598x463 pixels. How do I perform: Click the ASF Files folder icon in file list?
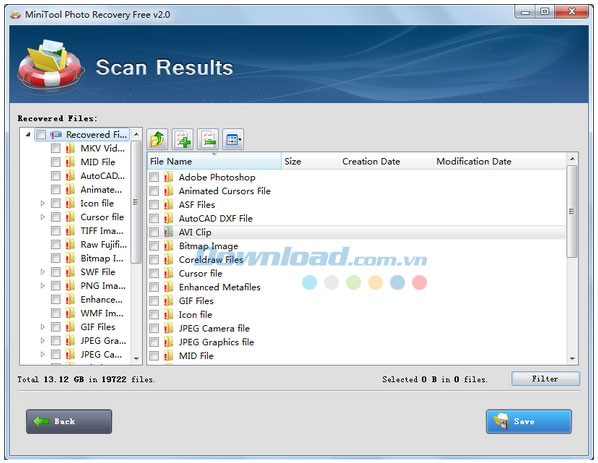pos(168,205)
